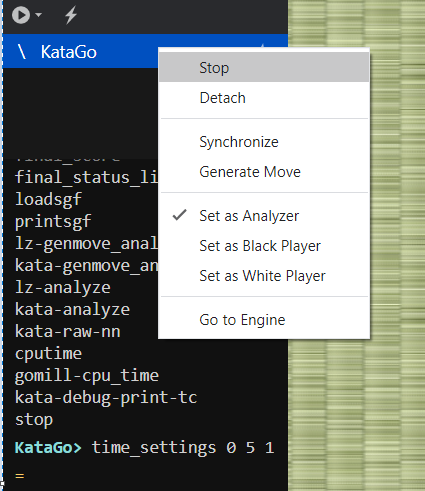
Task: Choose Set as Black Player
Action: (x=264, y=246)
